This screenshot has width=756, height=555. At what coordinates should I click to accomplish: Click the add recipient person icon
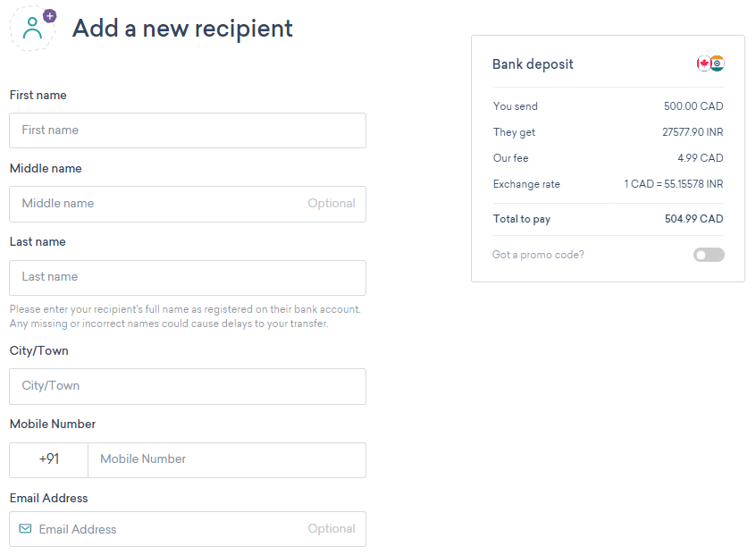(x=33, y=28)
